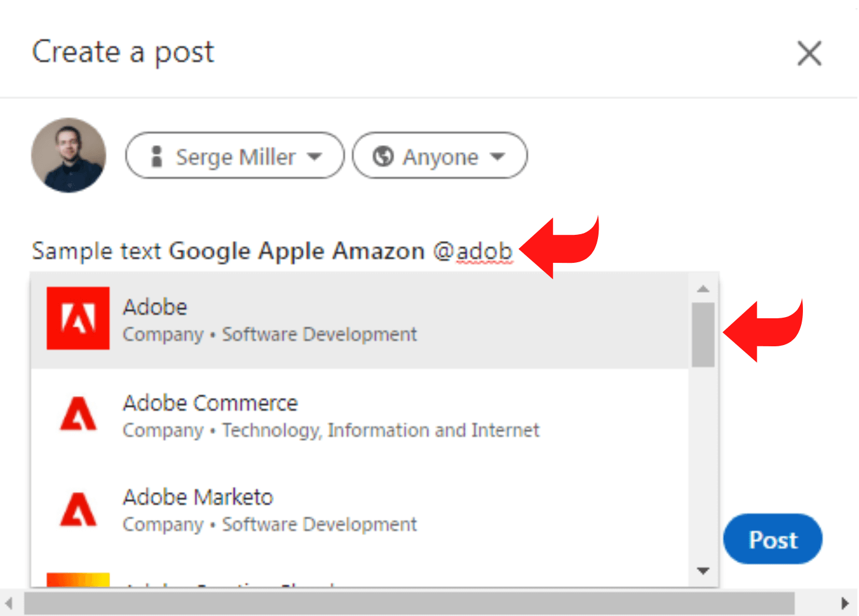Click the globe icon in Anyone button
The width and height of the screenshot is (859, 616).
click(383, 156)
